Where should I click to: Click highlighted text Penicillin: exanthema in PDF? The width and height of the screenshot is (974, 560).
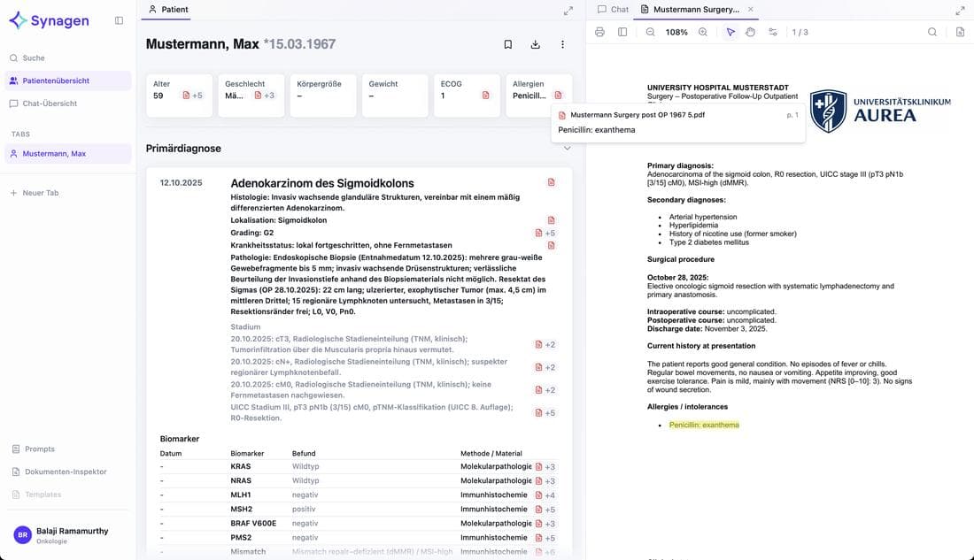(x=704, y=426)
